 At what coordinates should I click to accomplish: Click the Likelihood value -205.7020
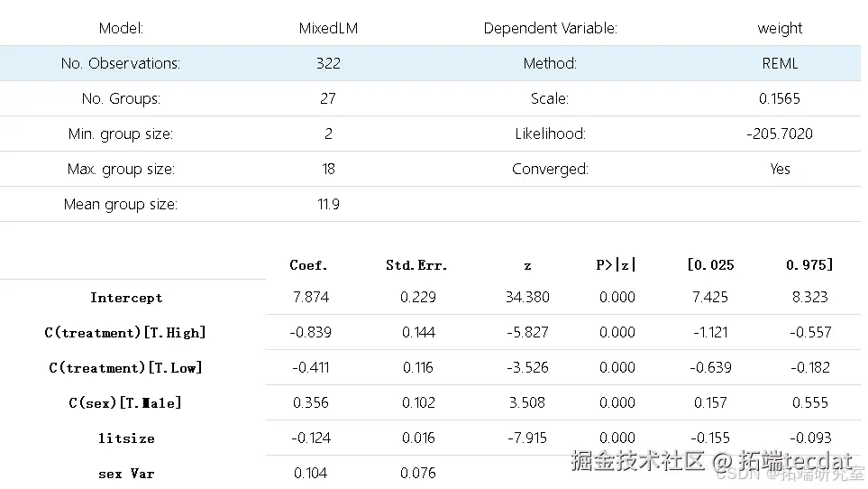[x=780, y=134]
